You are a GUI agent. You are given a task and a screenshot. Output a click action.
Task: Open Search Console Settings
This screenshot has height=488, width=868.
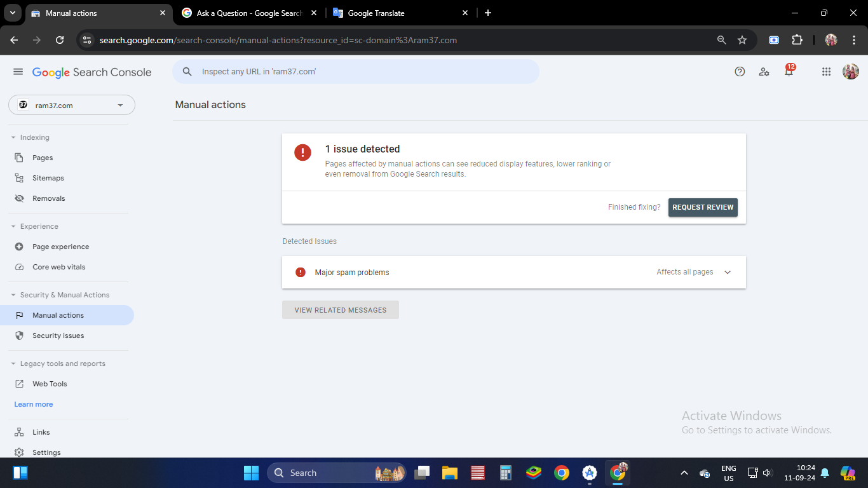pos(46,452)
